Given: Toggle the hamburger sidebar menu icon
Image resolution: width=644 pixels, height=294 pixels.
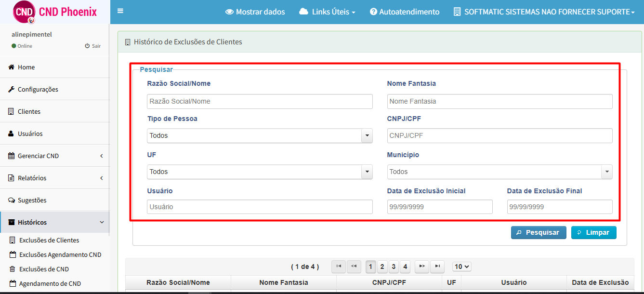Looking at the screenshot, I should point(120,11).
